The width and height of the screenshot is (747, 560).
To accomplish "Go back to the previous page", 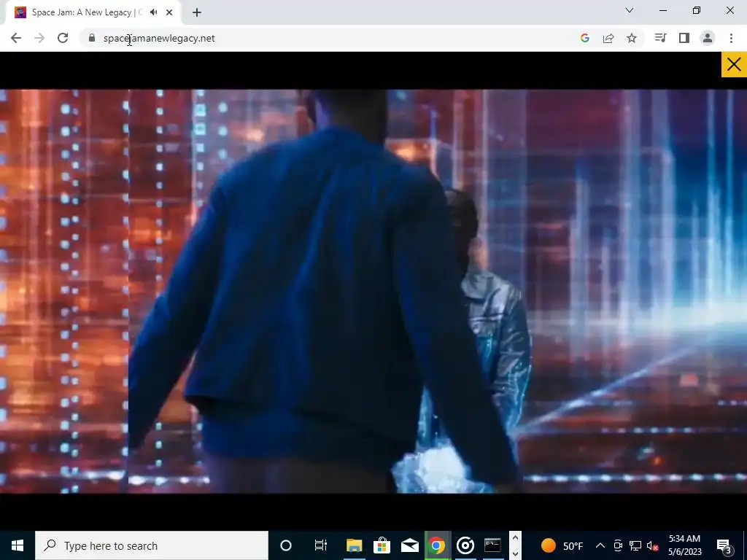I will (16, 38).
